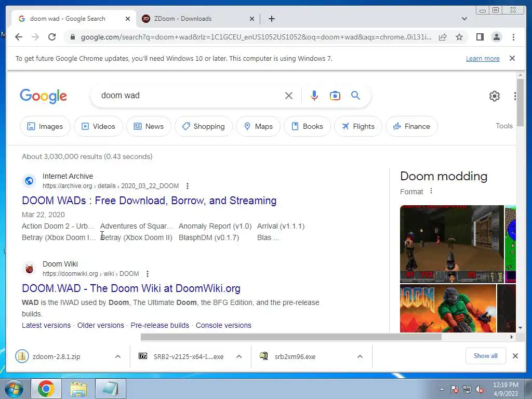The image size is (532, 399).
Task: Filter results by Shopping
Action: (204, 126)
